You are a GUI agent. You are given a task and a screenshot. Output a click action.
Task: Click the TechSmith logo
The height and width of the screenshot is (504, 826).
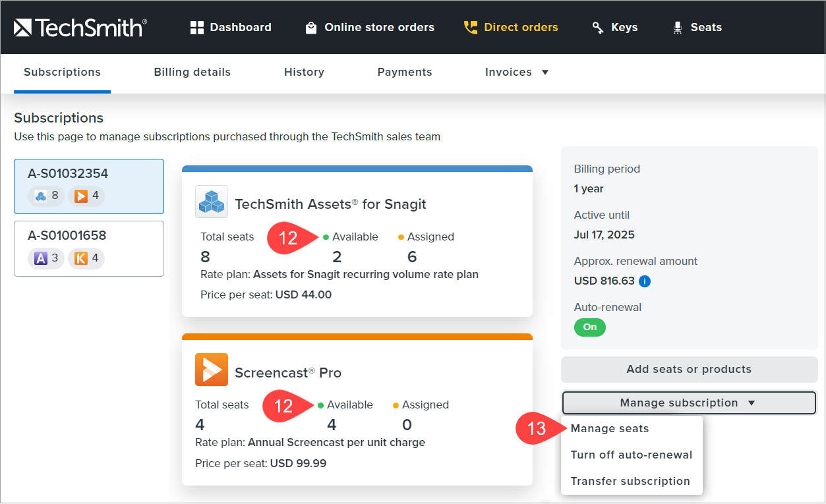(x=80, y=27)
